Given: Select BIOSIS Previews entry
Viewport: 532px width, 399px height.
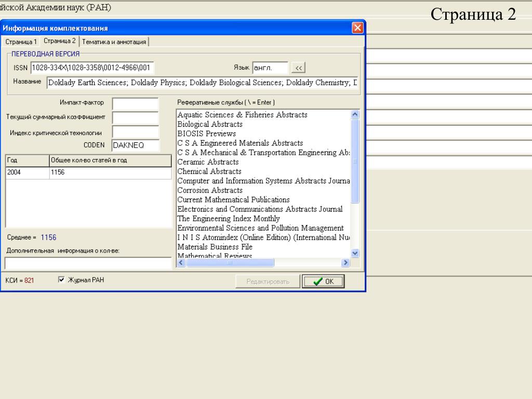Looking at the screenshot, I should coord(207,134).
